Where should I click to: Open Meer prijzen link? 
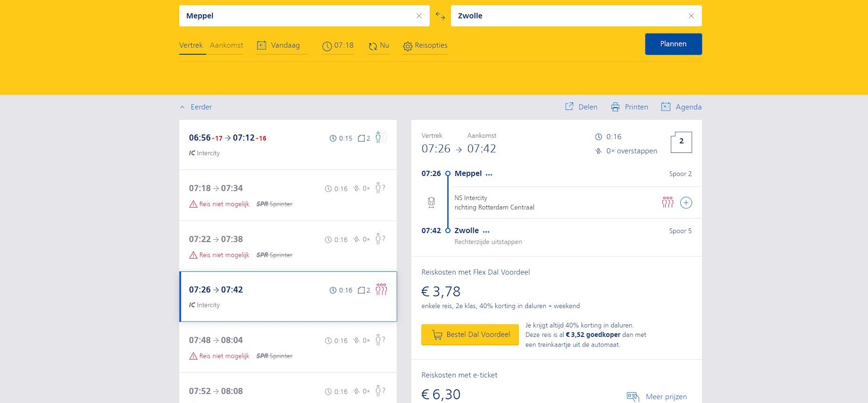[x=666, y=396]
